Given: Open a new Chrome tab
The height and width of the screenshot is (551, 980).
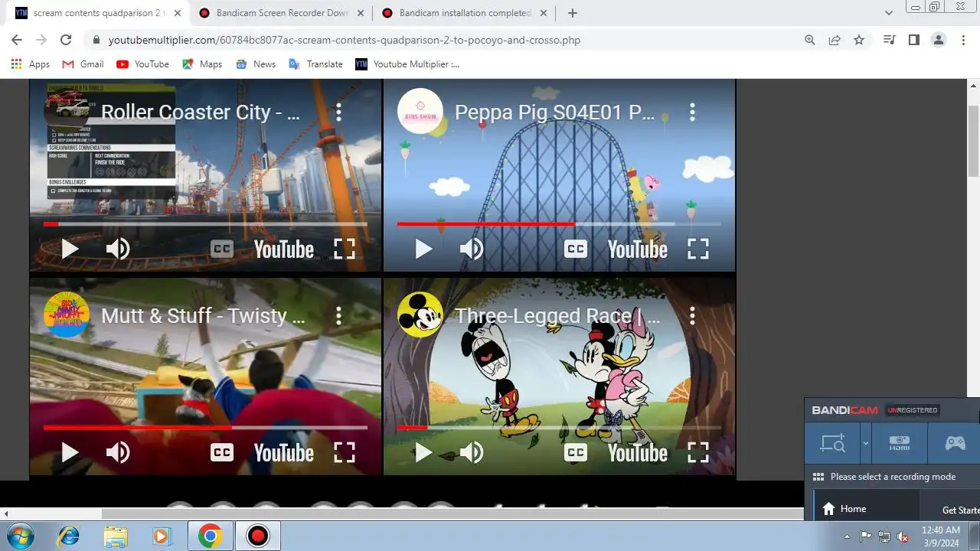Looking at the screenshot, I should tap(572, 13).
